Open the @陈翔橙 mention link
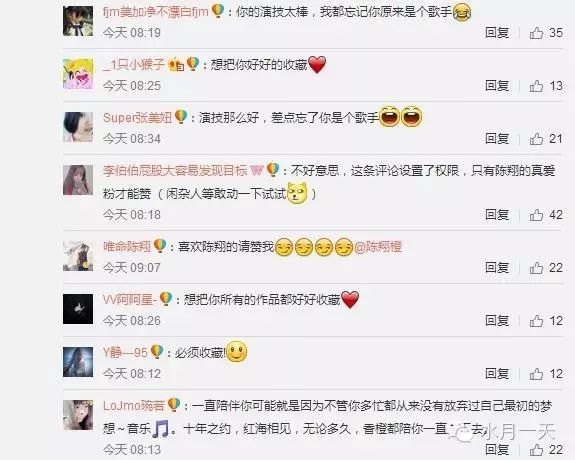The height and width of the screenshot is (460, 575). click(x=378, y=247)
